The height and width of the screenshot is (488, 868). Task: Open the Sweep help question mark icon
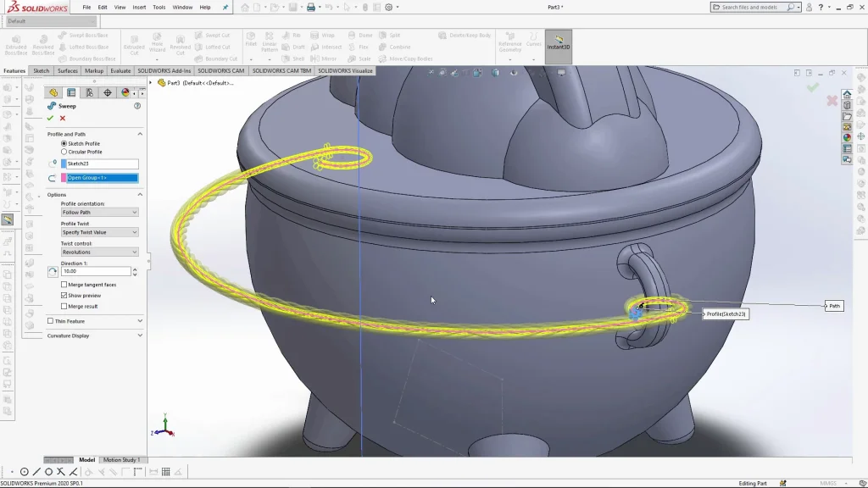tap(137, 106)
